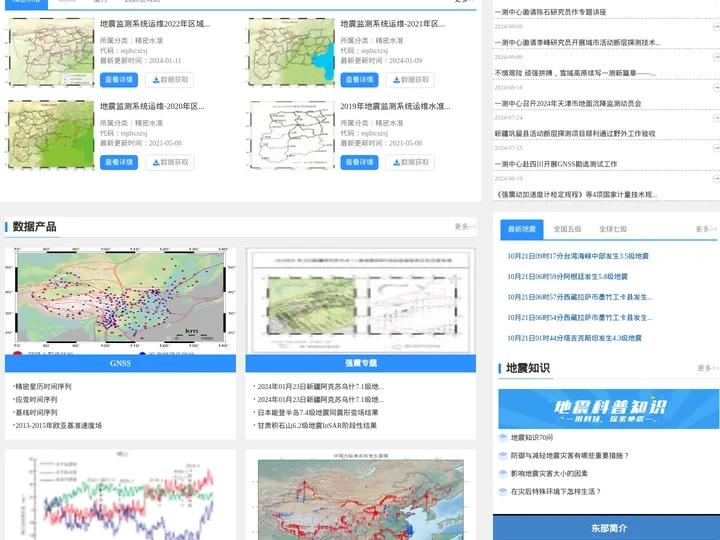This screenshot has height=540, width=720.
Task: Open 防御与减轻地震灾害有哪些重要措施 link
Action: 569,456
